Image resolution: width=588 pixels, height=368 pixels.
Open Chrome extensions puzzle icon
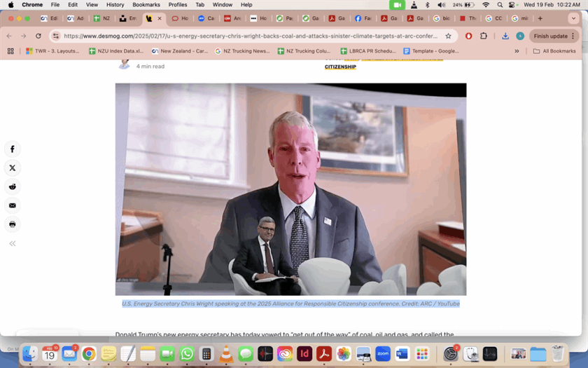(x=484, y=36)
